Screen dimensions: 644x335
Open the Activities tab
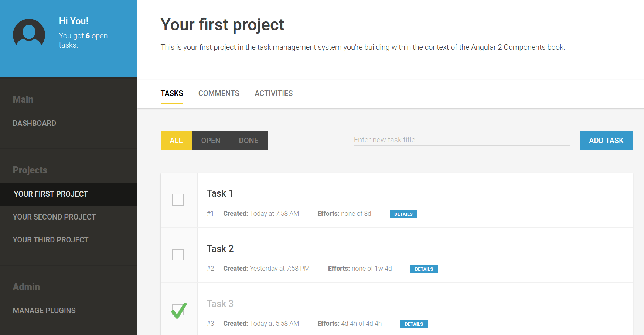point(273,93)
